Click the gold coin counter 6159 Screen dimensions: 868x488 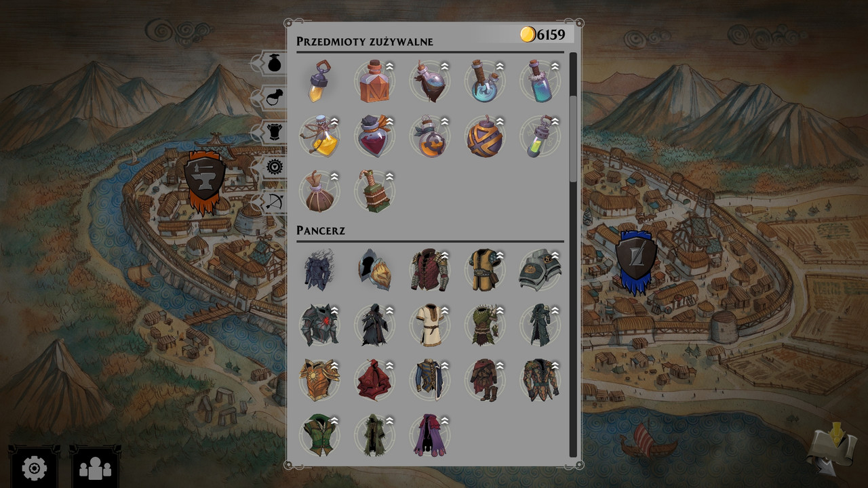click(x=542, y=34)
